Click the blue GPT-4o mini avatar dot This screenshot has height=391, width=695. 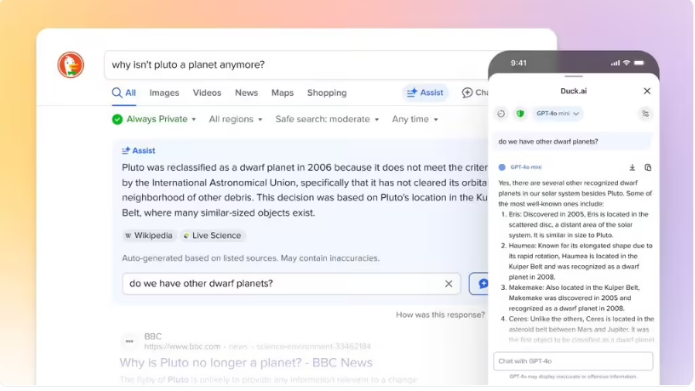coord(502,167)
